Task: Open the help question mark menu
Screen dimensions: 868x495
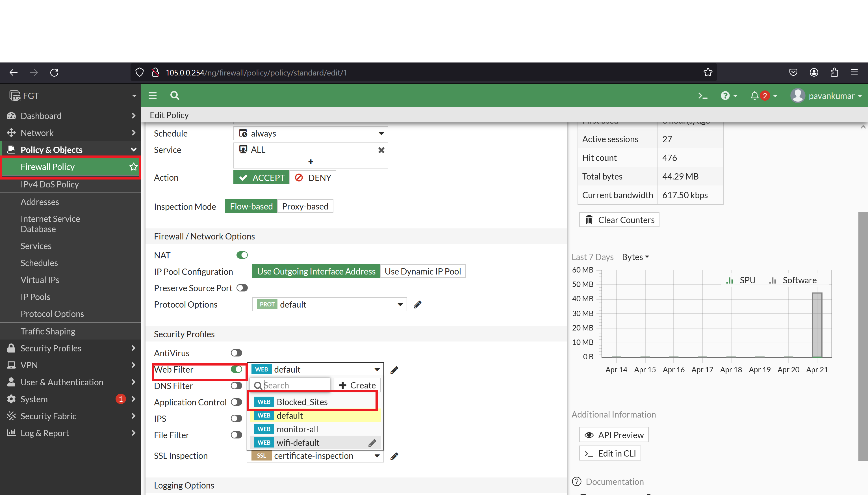Action: tap(726, 96)
